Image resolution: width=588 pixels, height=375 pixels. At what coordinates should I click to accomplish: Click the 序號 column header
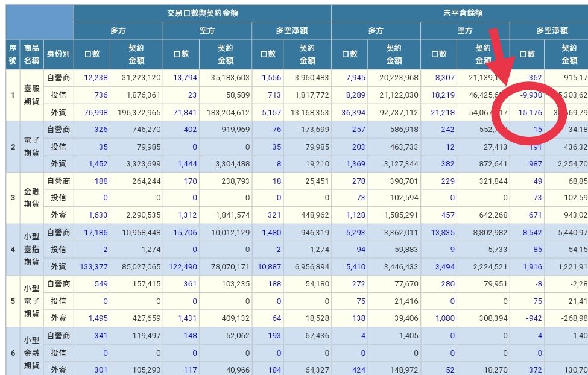point(13,54)
